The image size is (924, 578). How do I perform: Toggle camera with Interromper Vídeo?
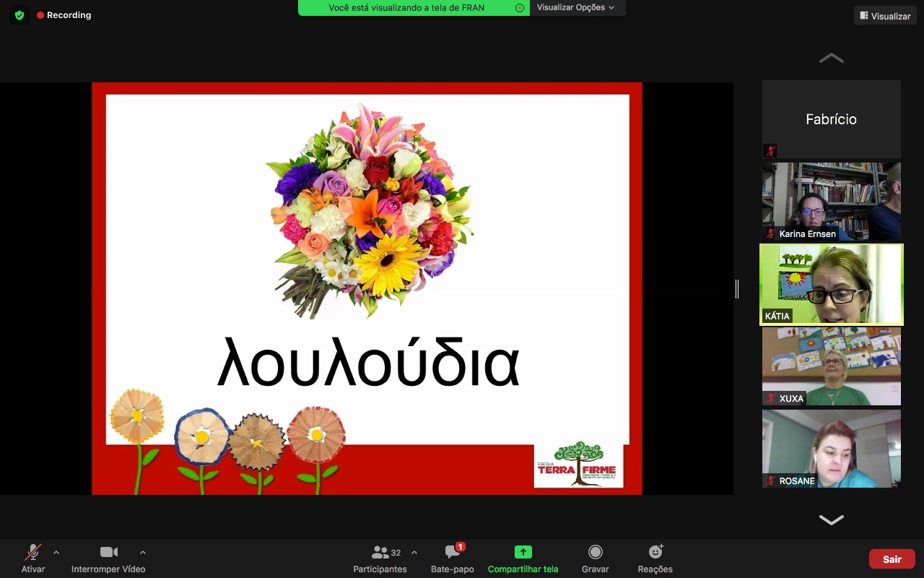click(108, 558)
